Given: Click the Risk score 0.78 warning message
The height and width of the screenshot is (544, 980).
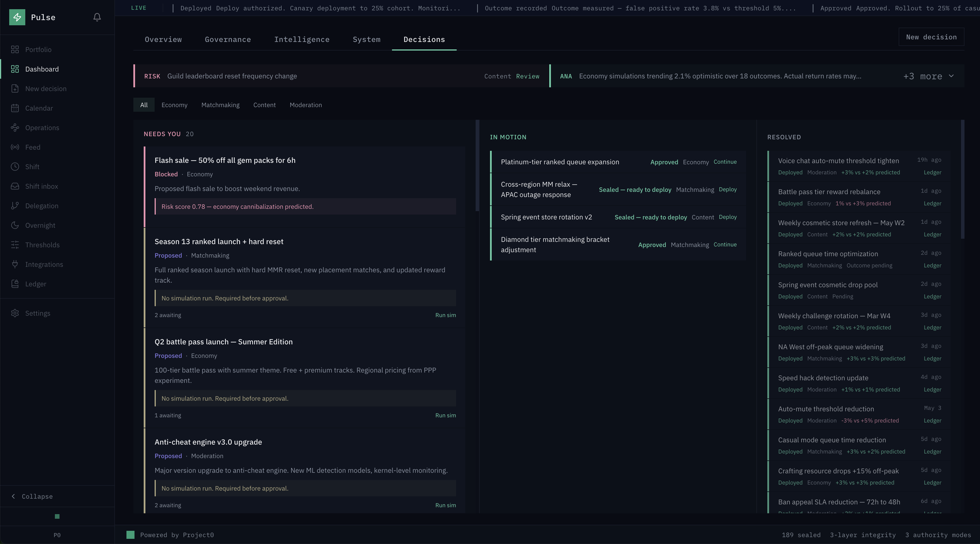Looking at the screenshot, I should (305, 206).
